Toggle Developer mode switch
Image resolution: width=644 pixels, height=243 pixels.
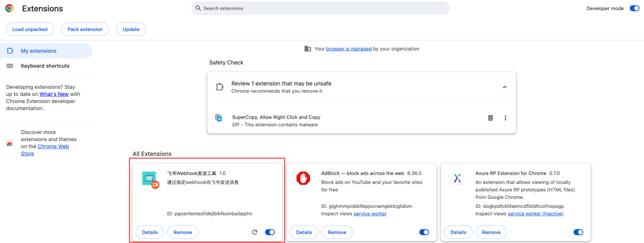click(x=634, y=8)
